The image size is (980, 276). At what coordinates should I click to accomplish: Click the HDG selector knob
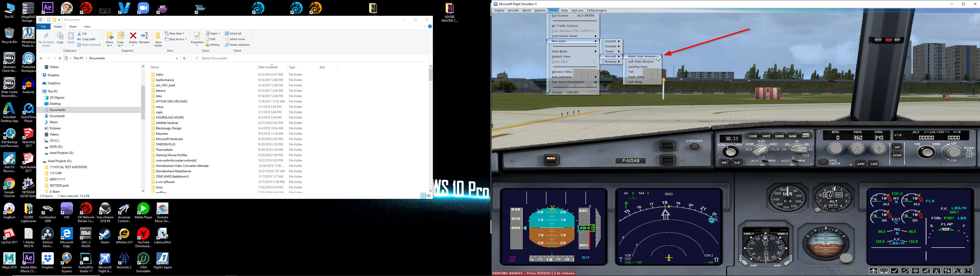click(857, 149)
